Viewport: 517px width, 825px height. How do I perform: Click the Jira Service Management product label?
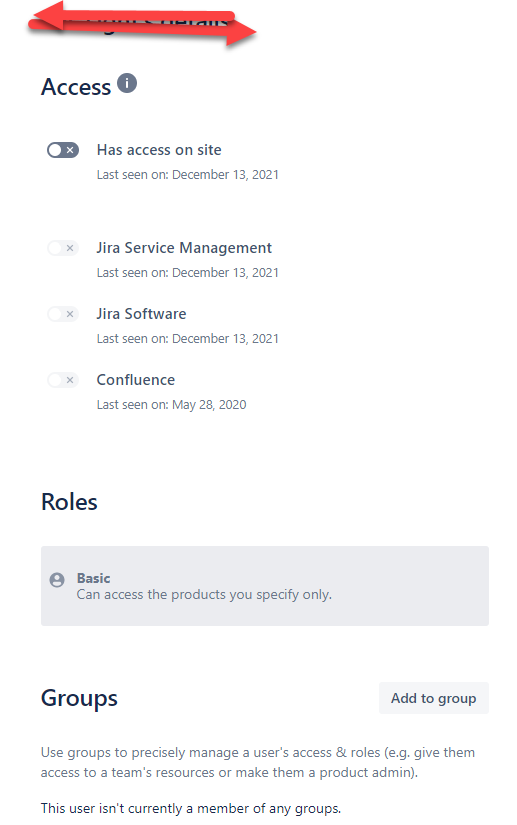(x=184, y=248)
